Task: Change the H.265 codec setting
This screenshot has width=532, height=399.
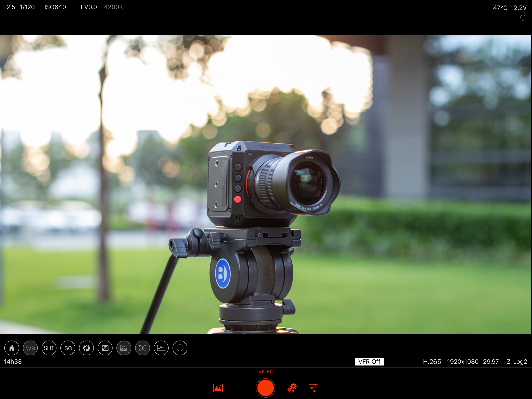Action: tap(432, 361)
